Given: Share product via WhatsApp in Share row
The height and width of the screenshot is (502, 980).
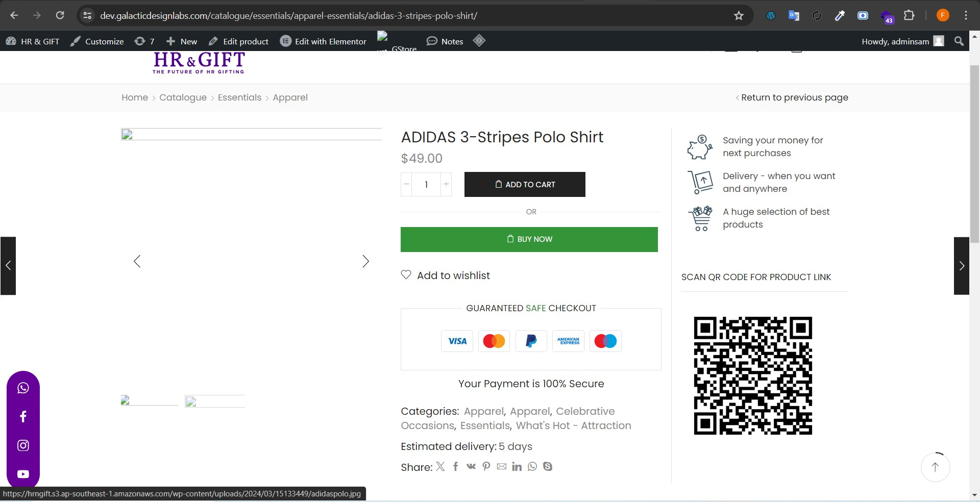Looking at the screenshot, I should pyautogui.click(x=532, y=466).
